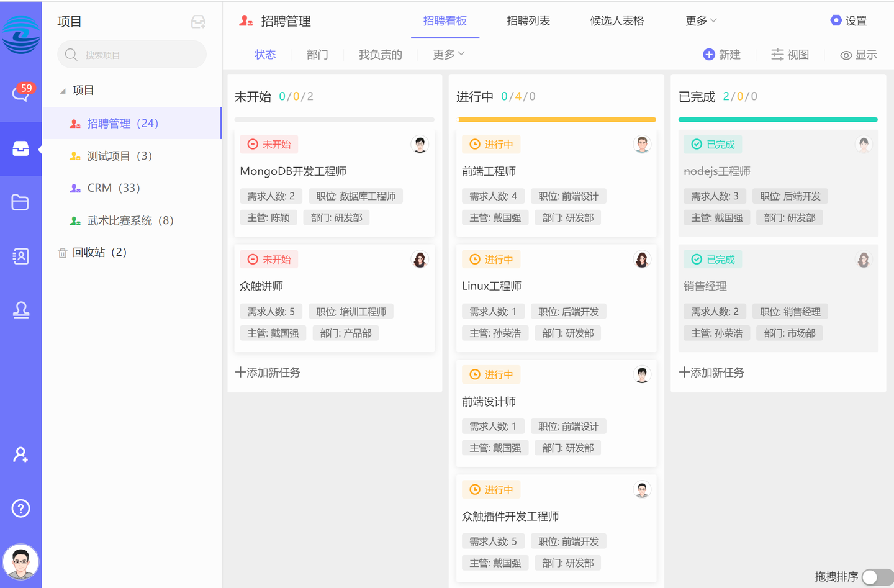Viewport: 894px width, 588px height.
Task: Open the 候选人表格 tab
Action: click(616, 20)
